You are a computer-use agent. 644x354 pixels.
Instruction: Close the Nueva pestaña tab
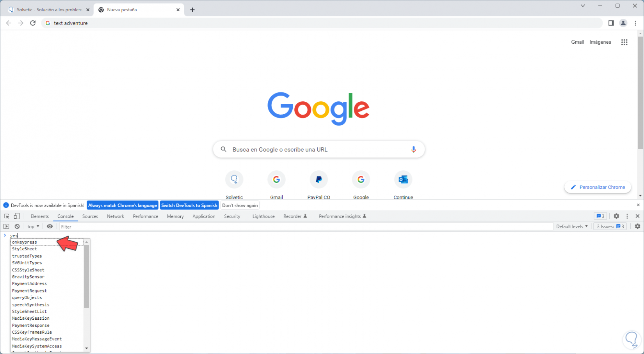point(178,10)
